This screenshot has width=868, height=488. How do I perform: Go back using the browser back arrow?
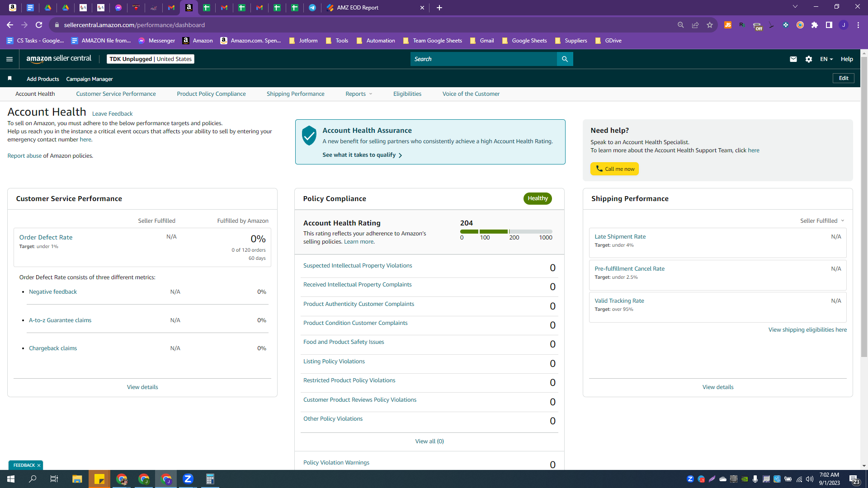pos(10,25)
